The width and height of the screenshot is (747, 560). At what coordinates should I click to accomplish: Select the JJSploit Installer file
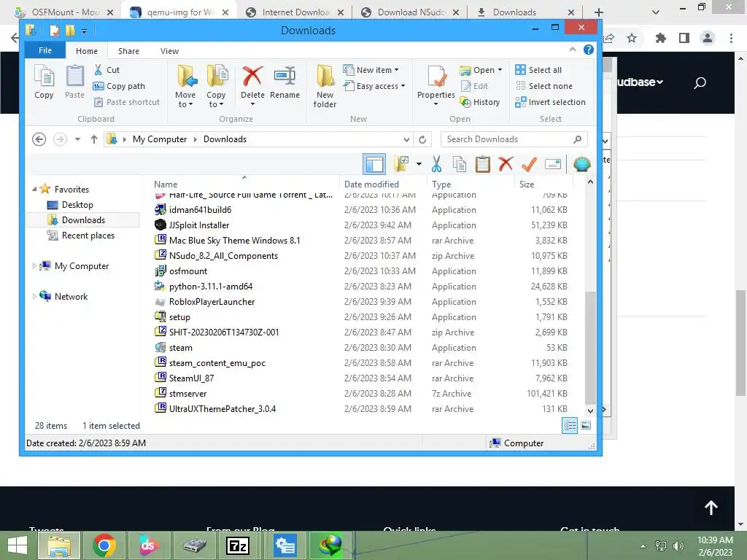[198, 225]
